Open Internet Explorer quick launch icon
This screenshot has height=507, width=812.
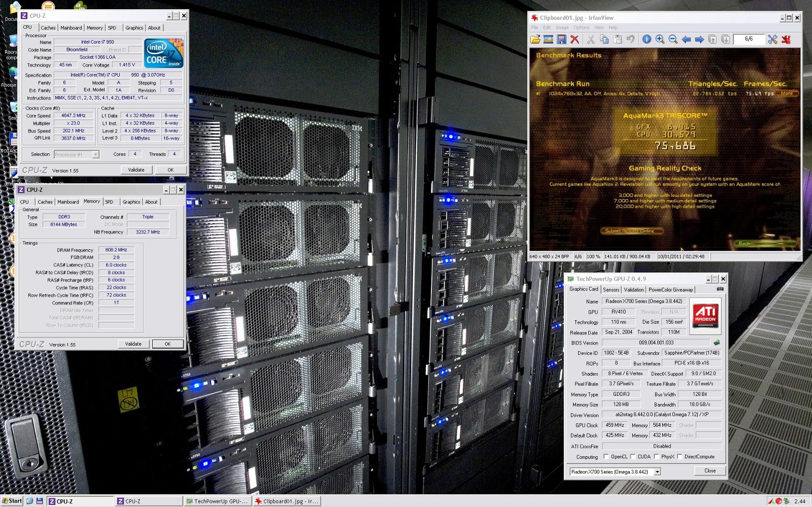click(x=29, y=501)
